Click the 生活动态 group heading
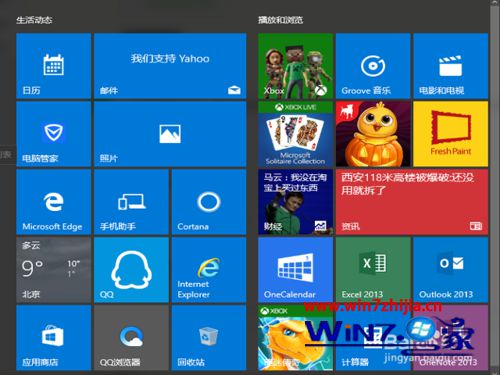This screenshot has width=500, height=375. click(34, 20)
